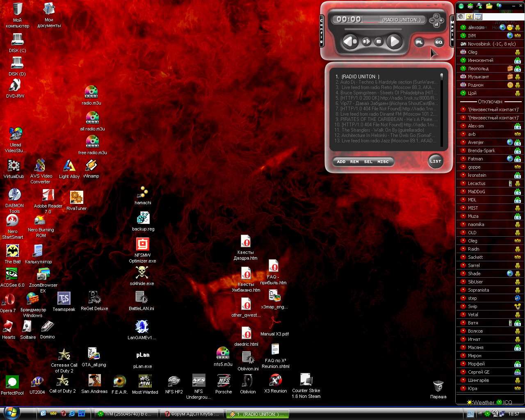The height and width of the screenshot is (420, 525).
Task: Switch to the Форум АДСЛ Клуба taskbar window
Action: (x=192, y=414)
